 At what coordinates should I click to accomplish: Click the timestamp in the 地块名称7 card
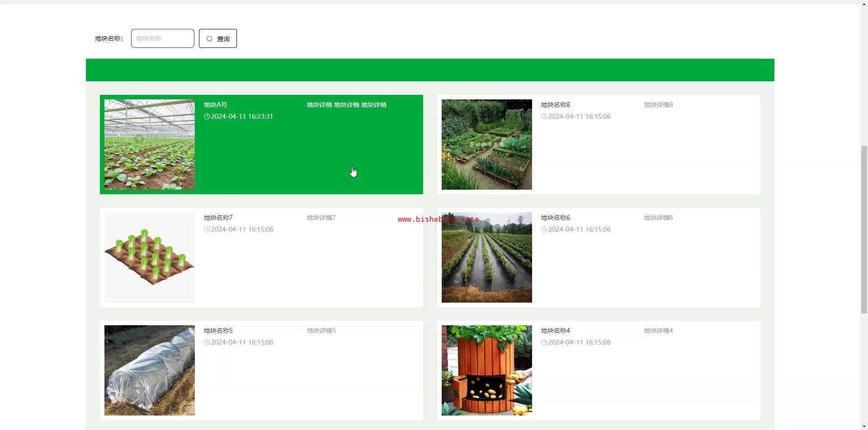[242, 229]
